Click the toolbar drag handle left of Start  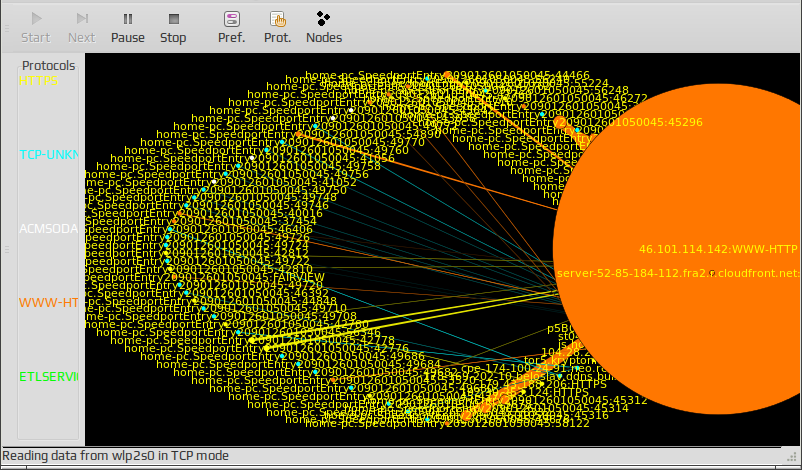pos(7,28)
